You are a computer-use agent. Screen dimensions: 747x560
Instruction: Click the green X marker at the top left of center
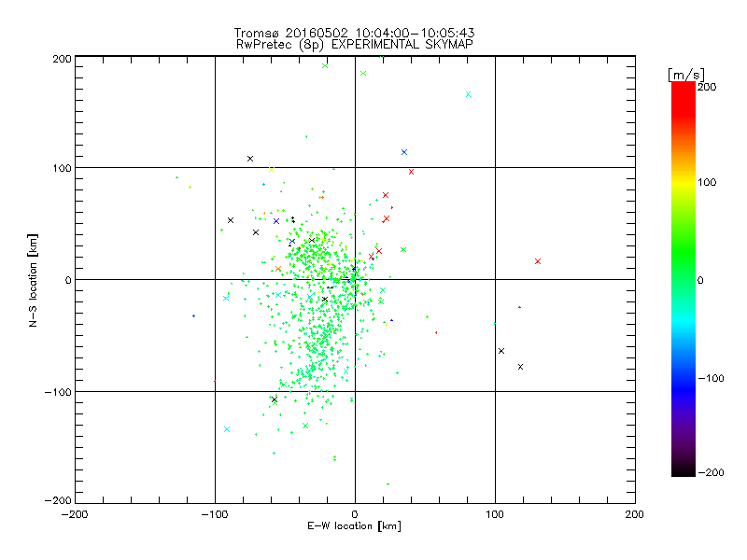[x=325, y=66]
